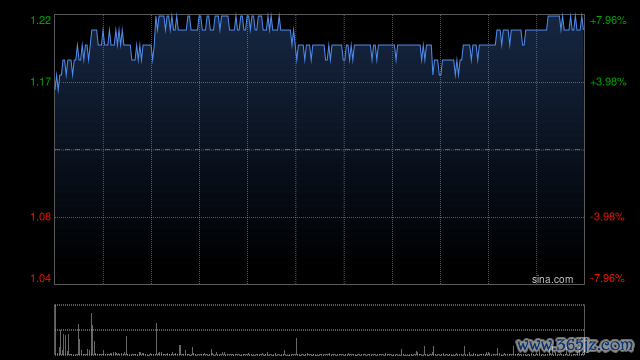Click the 1.04 price axis label
This screenshot has height=360, width=640.
(x=41, y=278)
